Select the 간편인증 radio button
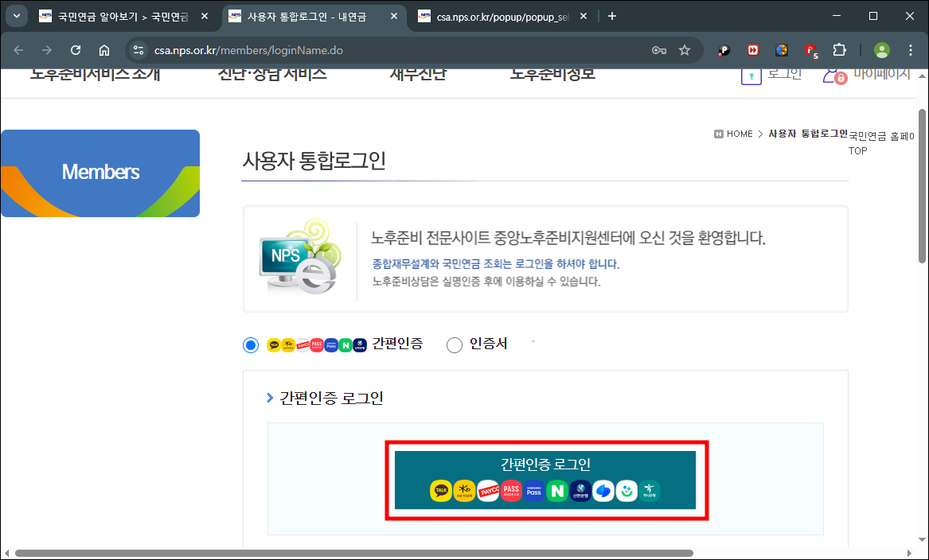Image resolution: width=929 pixels, height=560 pixels. pyautogui.click(x=251, y=344)
